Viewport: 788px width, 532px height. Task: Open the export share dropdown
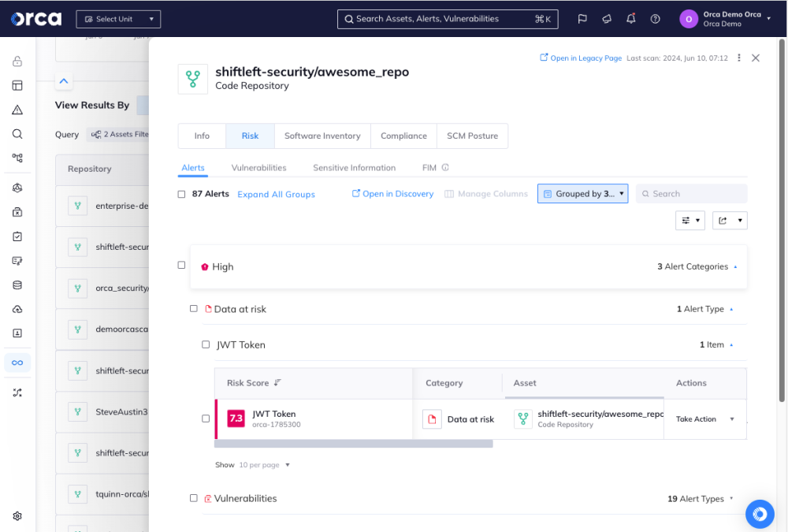tap(730, 220)
